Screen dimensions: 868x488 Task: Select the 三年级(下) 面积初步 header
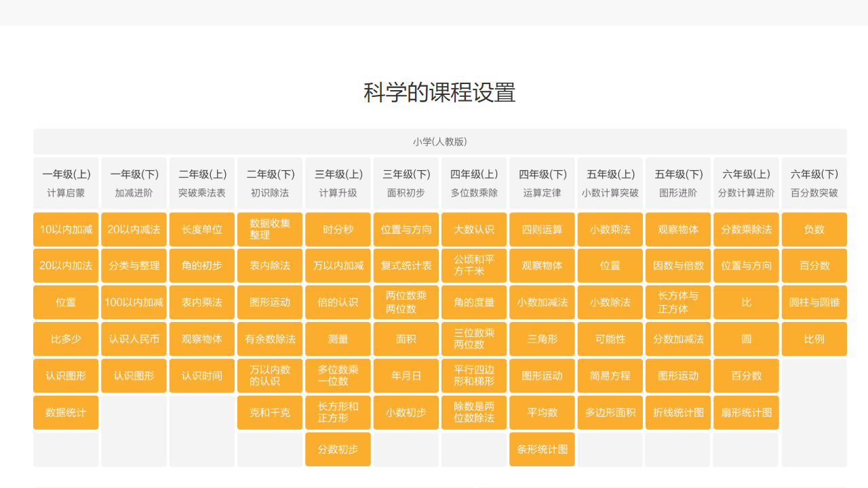click(x=406, y=183)
